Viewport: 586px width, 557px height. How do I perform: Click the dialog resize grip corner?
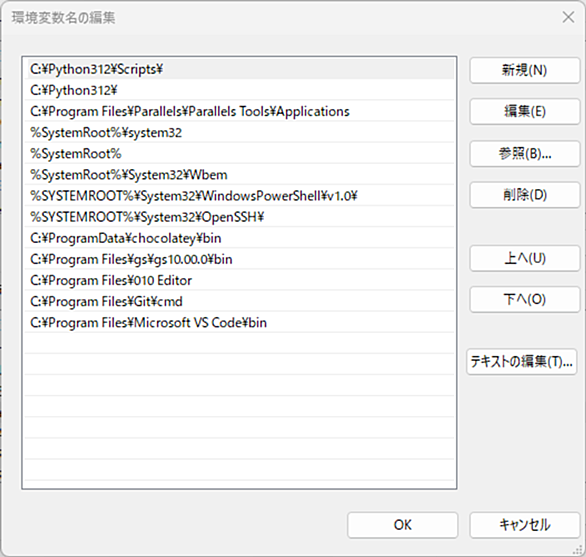(x=578, y=549)
